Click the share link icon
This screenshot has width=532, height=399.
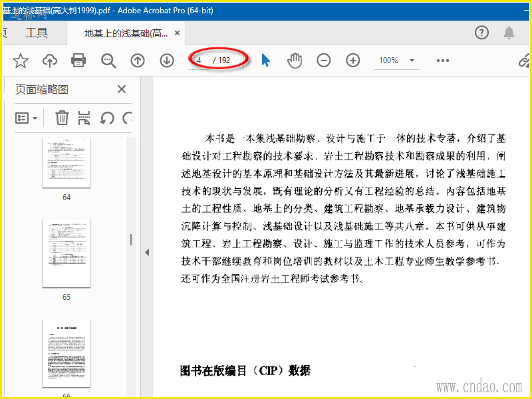pos(524,61)
